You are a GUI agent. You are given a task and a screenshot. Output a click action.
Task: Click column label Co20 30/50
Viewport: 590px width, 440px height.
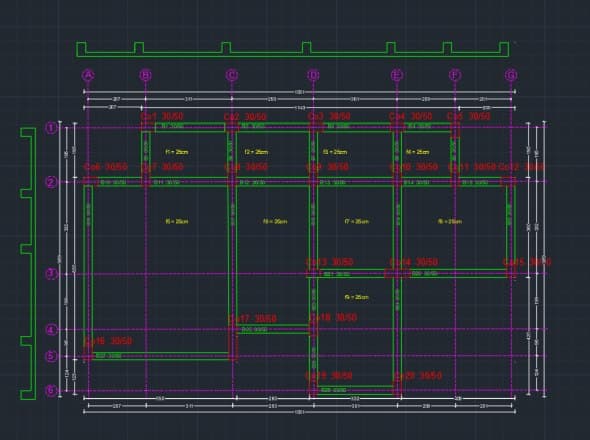[418, 376]
